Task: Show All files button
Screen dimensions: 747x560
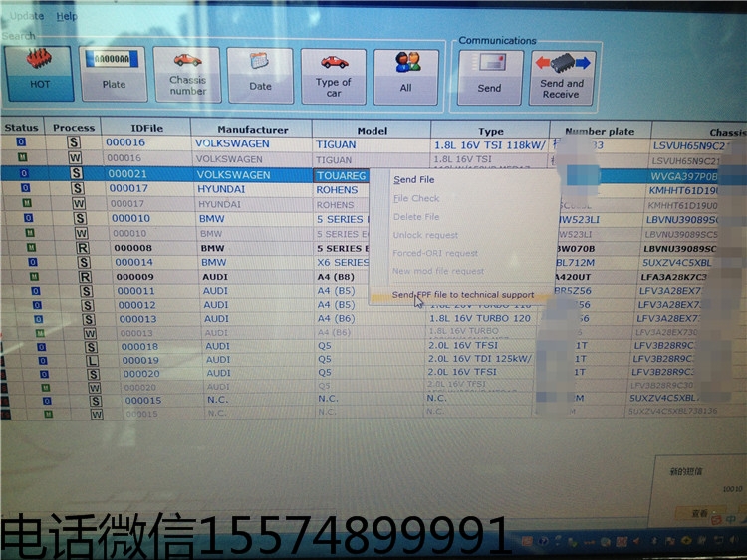Action: click(406, 77)
